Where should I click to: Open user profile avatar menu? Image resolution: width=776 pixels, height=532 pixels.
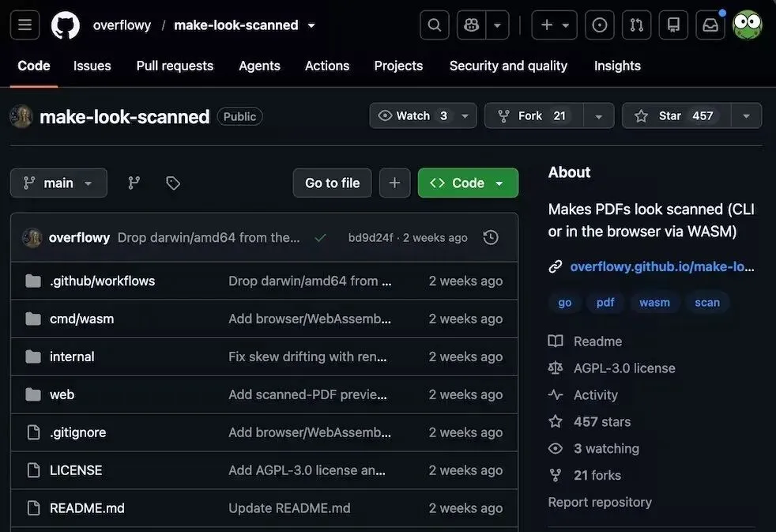pos(748,25)
